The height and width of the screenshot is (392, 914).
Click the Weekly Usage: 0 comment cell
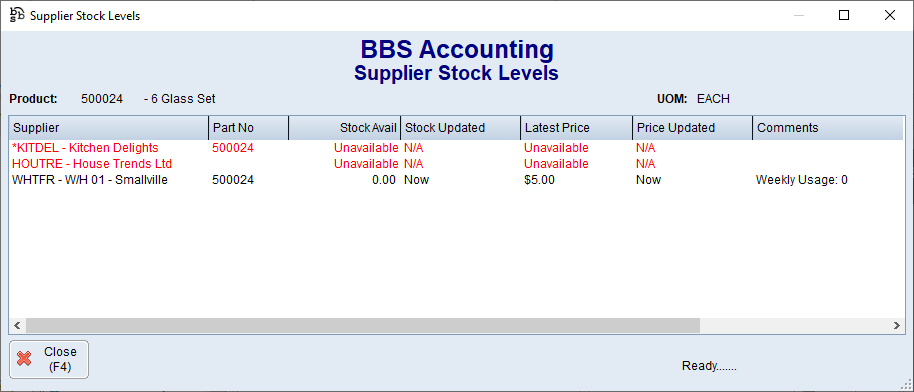tap(801, 180)
